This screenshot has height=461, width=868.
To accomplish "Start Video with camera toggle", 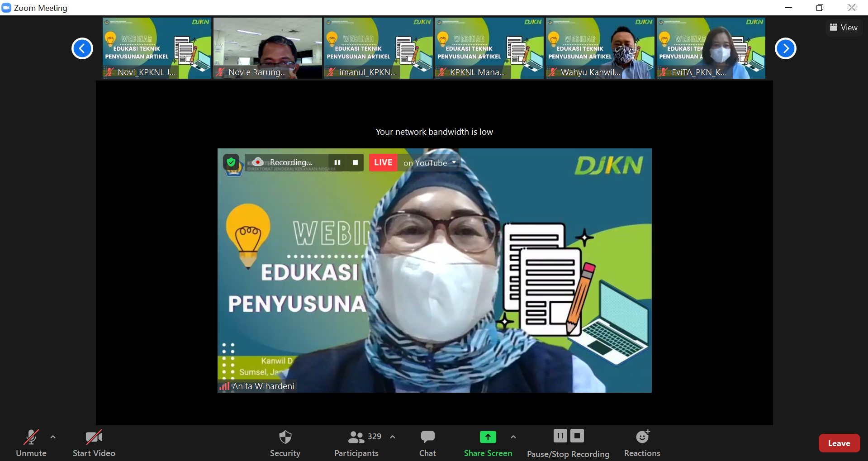I will pos(94,443).
